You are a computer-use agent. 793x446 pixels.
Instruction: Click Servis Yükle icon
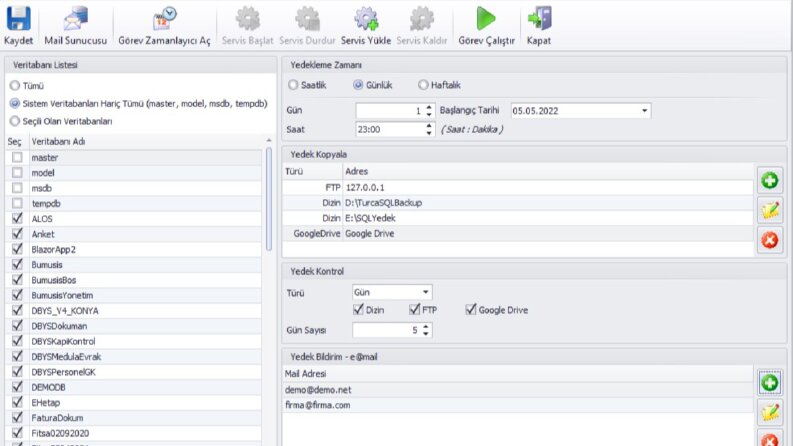366,18
